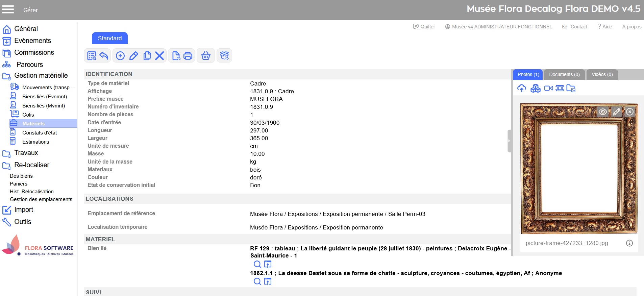Collapse the media side panel handle
Screen dimensions: 644x296
tap(509, 141)
